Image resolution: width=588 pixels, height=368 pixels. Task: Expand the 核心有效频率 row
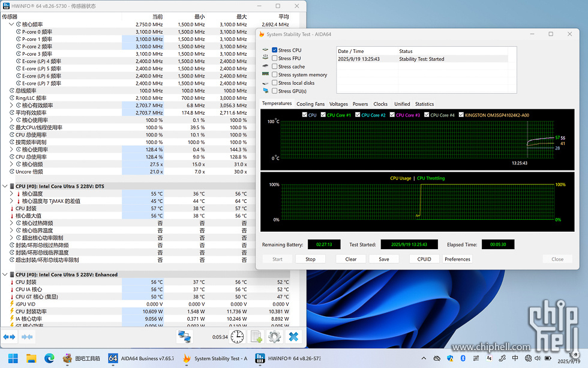tap(11, 106)
